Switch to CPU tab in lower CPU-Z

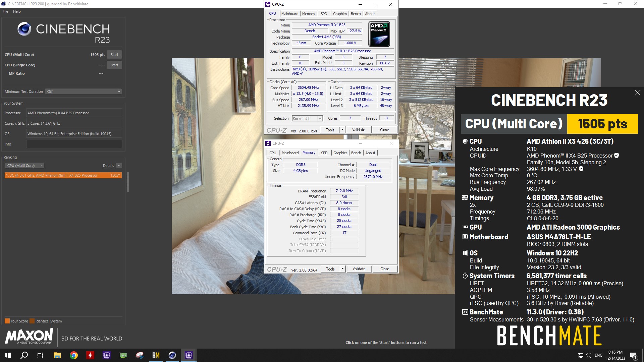pyautogui.click(x=273, y=153)
